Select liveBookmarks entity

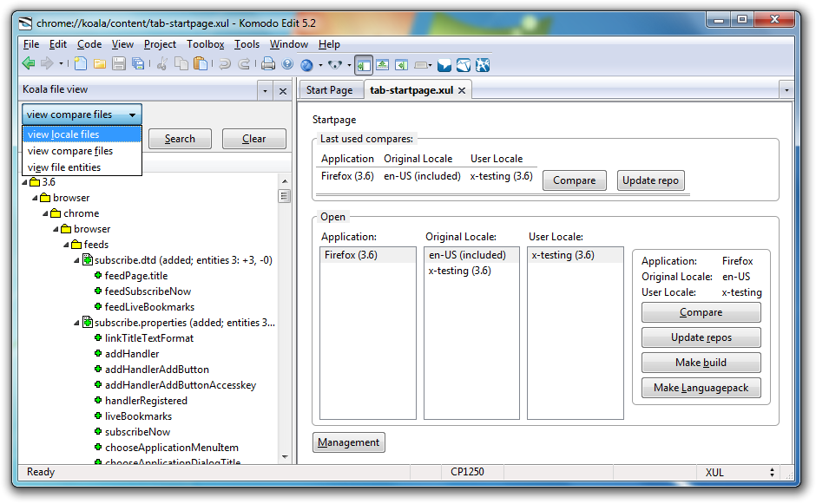[x=138, y=416]
